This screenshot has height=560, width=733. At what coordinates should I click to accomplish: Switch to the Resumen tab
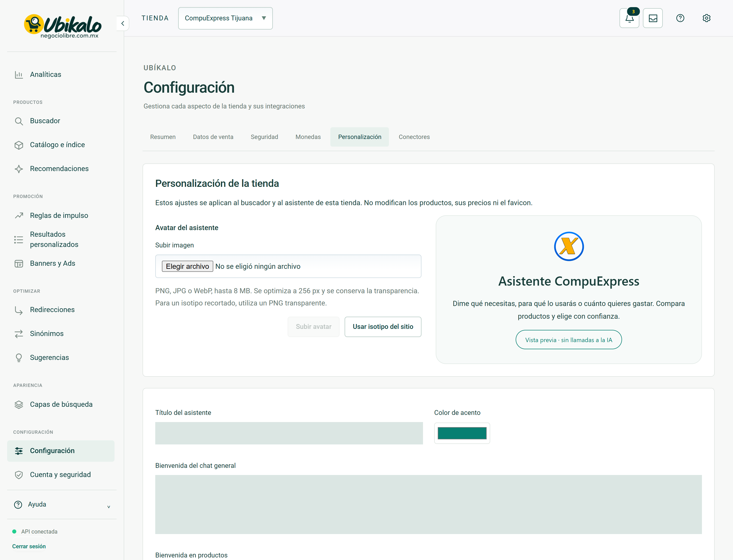pyautogui.click(x=163, y=137)
